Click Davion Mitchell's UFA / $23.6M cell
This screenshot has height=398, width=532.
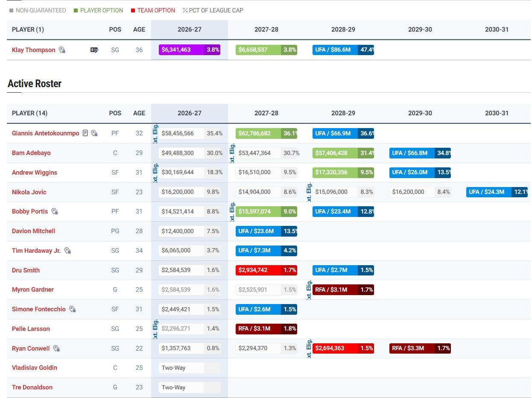[x=266, y=231]
